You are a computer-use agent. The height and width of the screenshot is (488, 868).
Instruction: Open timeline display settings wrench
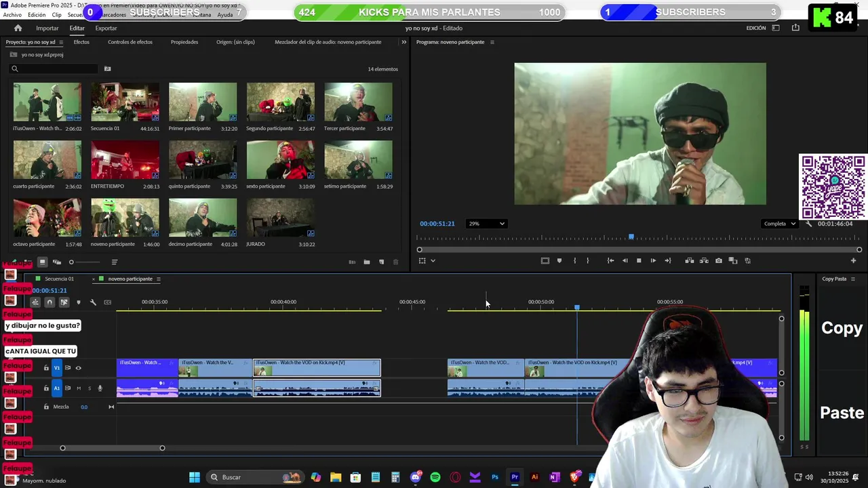pos(93,302)
